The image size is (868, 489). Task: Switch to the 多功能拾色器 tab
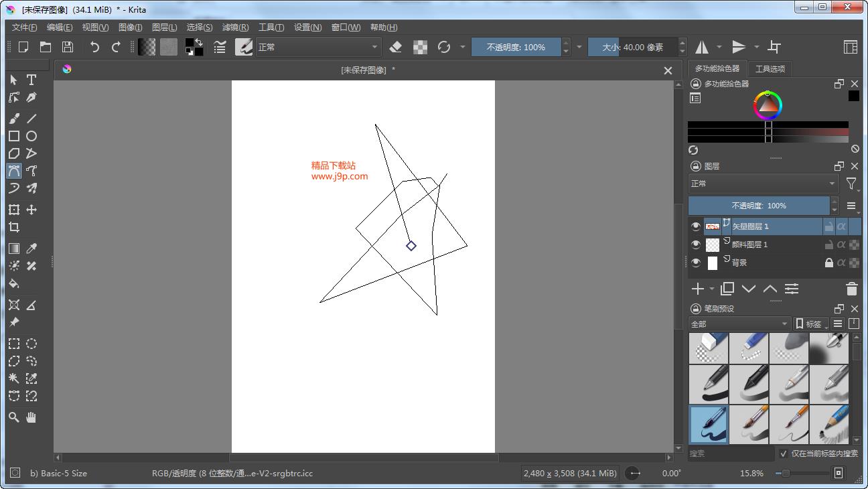click(717, 68)
